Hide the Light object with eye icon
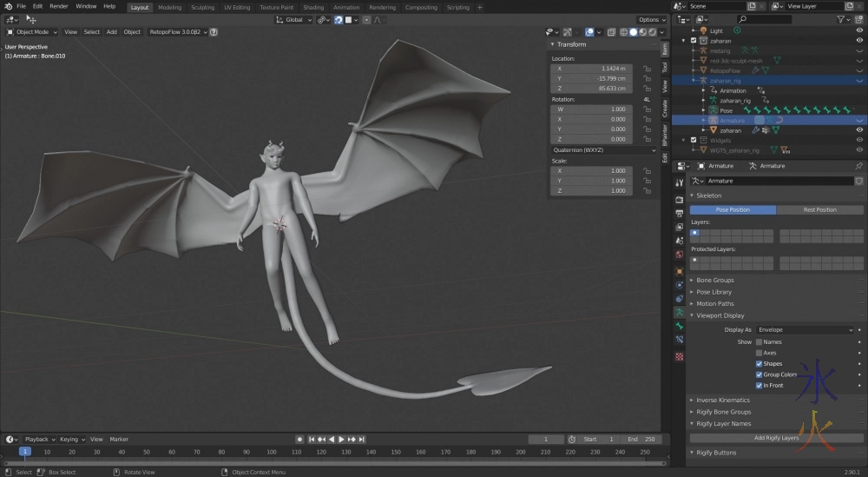This screenshot has width=868, height=477. [x=858, y=30]
